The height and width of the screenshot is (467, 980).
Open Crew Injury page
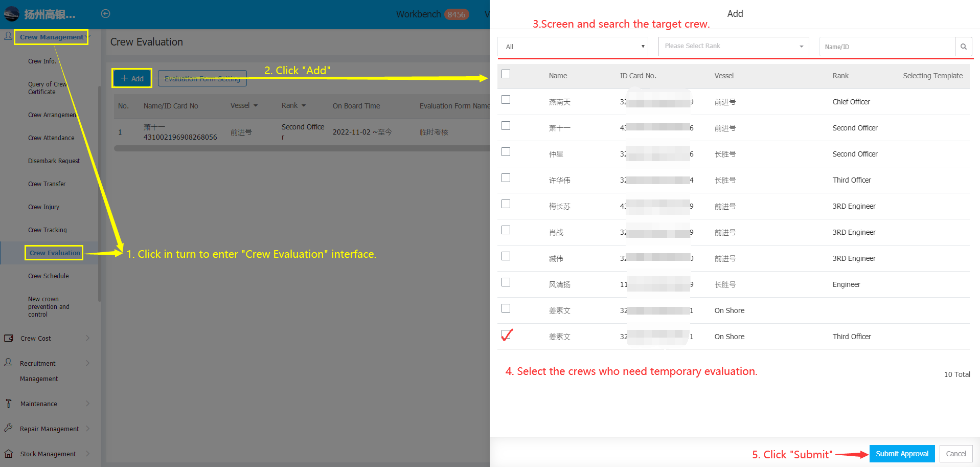click(x=43, y=207)
